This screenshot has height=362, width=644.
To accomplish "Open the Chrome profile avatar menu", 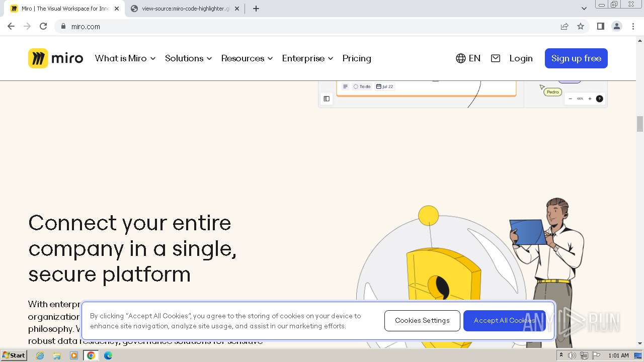I will pos(617,26).
